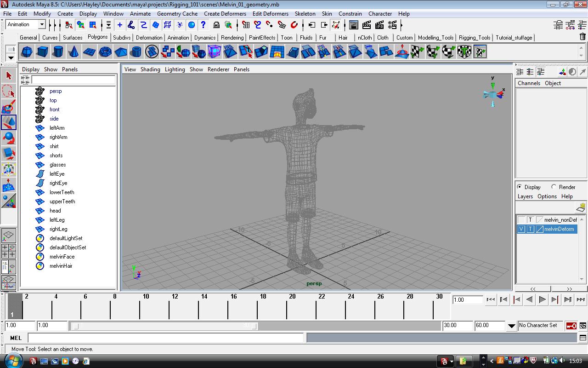Open the Skeleton menu
588x368 pixels.
[x=305, y=14]
